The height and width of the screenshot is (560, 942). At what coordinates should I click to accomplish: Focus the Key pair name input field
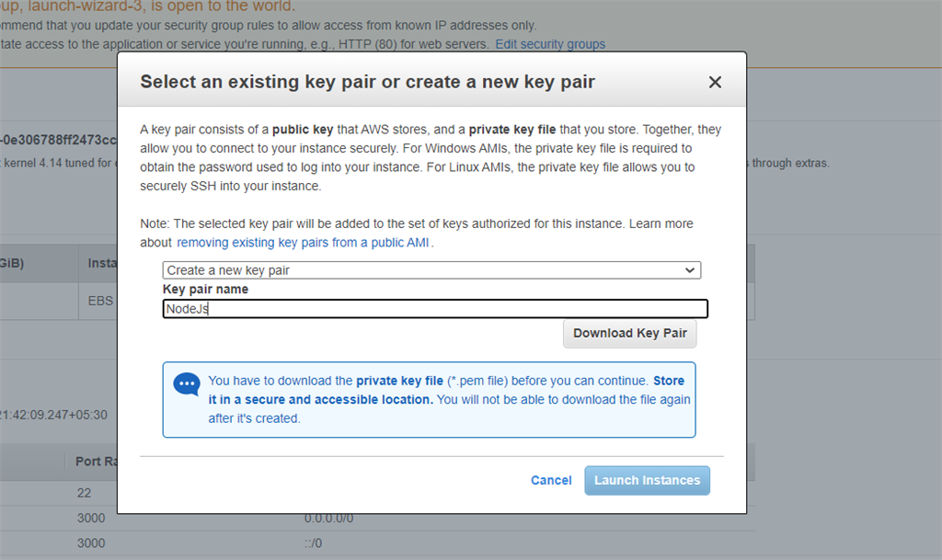435,309
